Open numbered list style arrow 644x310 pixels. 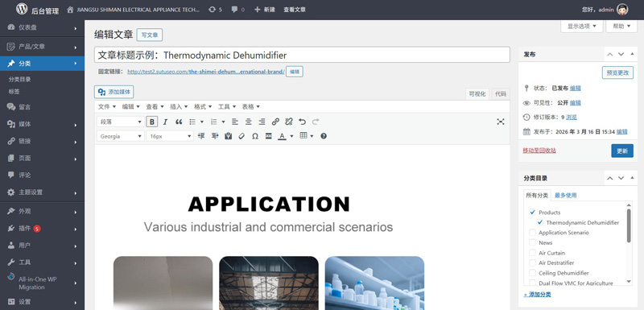pos(223,122)
